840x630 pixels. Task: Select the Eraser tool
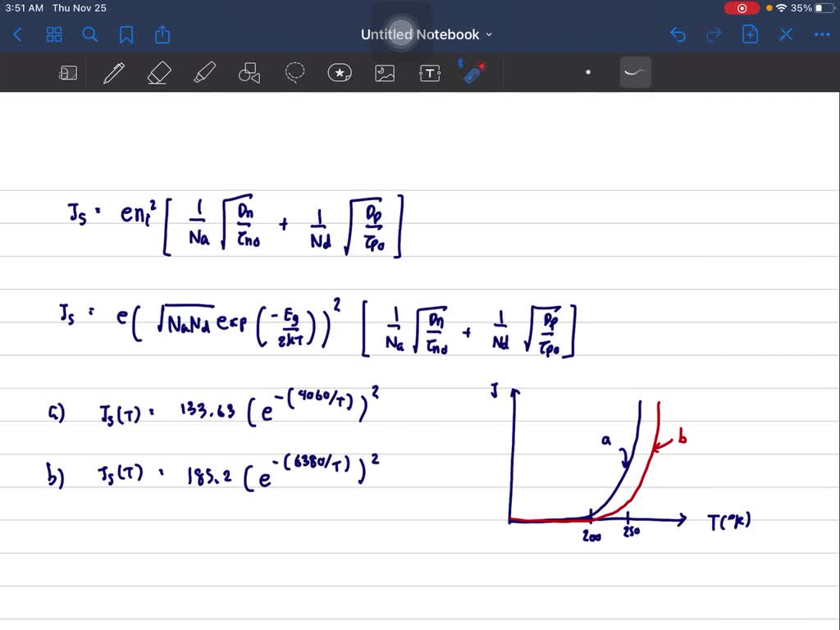click(159, 72)
